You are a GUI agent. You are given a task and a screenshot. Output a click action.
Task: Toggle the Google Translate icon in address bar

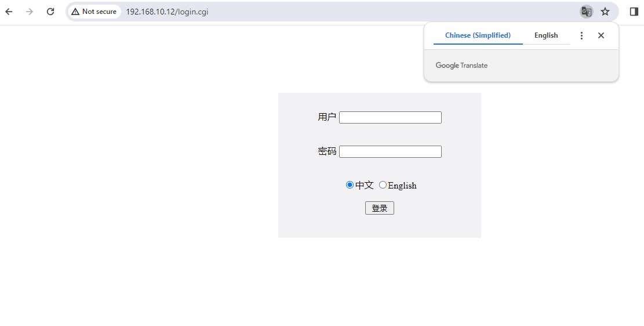coord(587,12)
